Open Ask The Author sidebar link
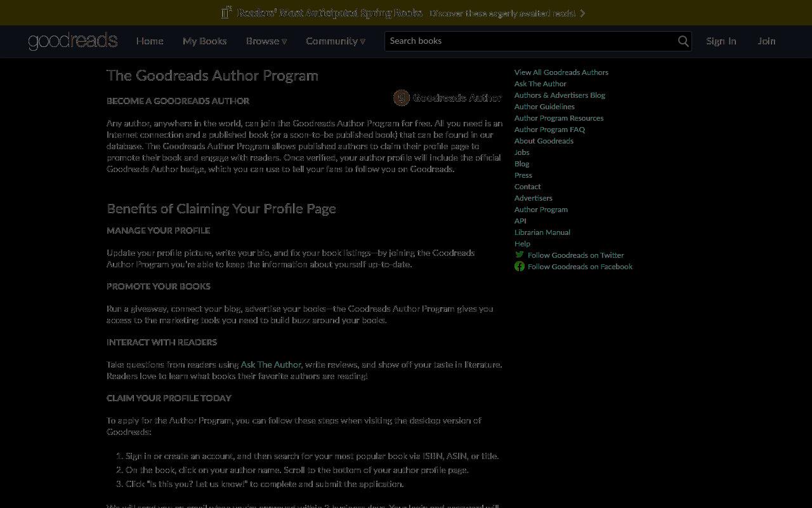 (x=540, y=84)
